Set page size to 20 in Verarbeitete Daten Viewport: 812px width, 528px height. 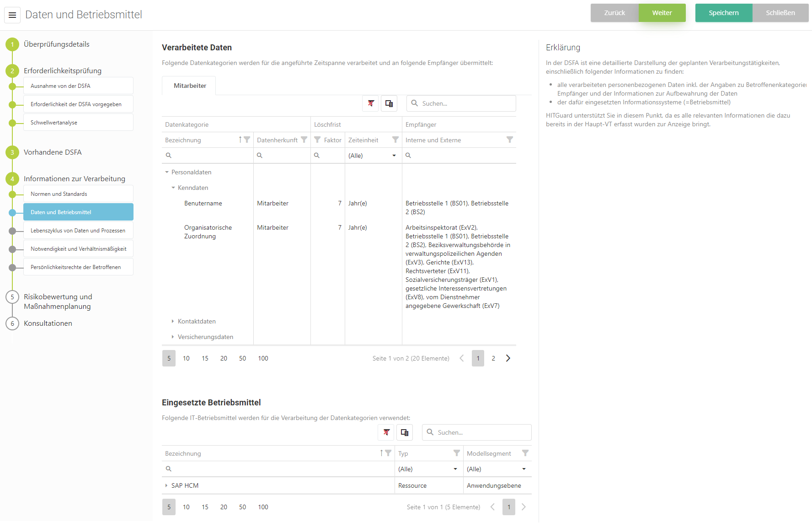pos(224,358)
